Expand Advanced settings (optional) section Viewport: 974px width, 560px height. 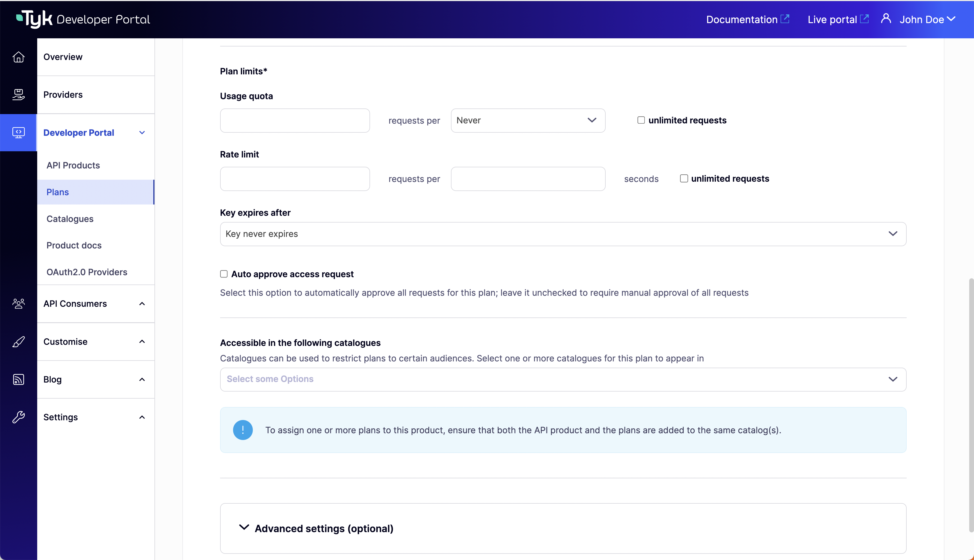point(324,528)
